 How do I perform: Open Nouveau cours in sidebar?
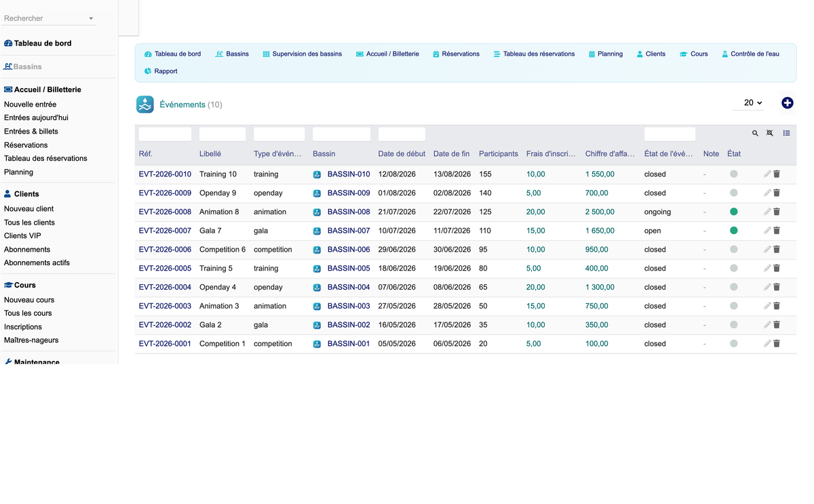coord(29,300)
